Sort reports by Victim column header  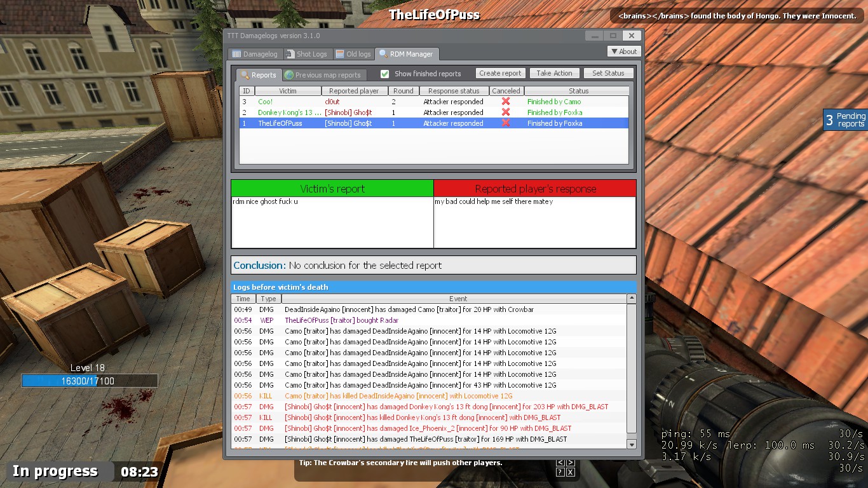pyautogui.click(x=288, y=91)
